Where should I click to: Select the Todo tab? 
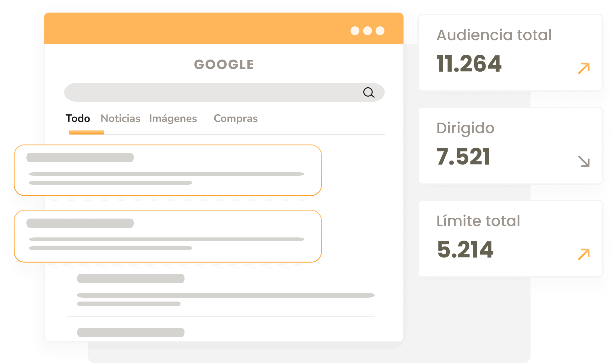pyautogui.click(x=78, y=118)
